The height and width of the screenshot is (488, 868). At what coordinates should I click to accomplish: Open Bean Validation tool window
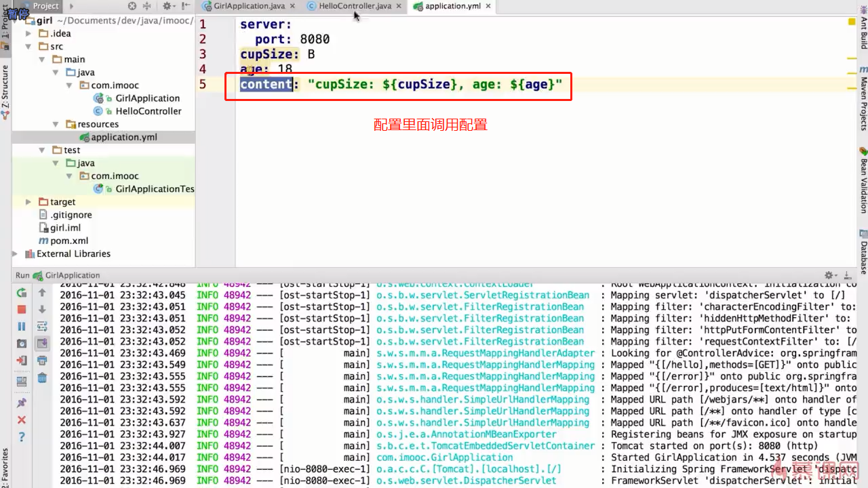[x=863, y=180]
